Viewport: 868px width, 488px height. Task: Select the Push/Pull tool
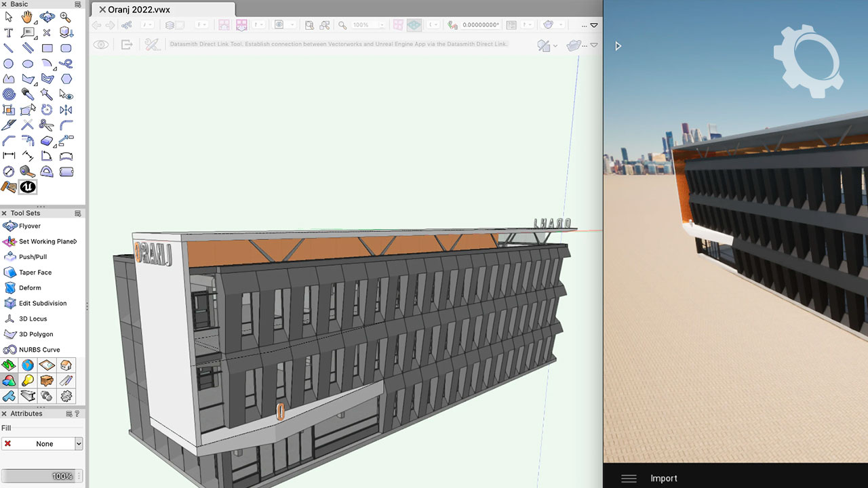[x=33, y=257]
